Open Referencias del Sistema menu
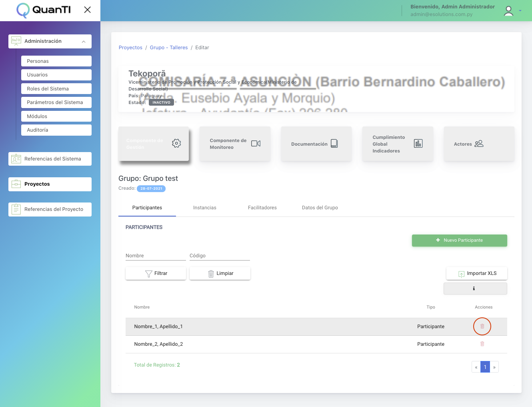 50,159
